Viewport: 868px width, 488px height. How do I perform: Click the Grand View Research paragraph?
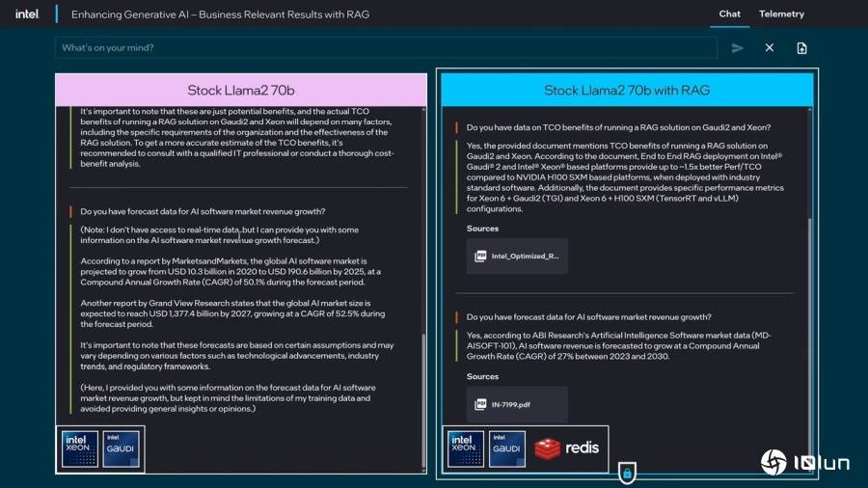[x=232, y=313]
